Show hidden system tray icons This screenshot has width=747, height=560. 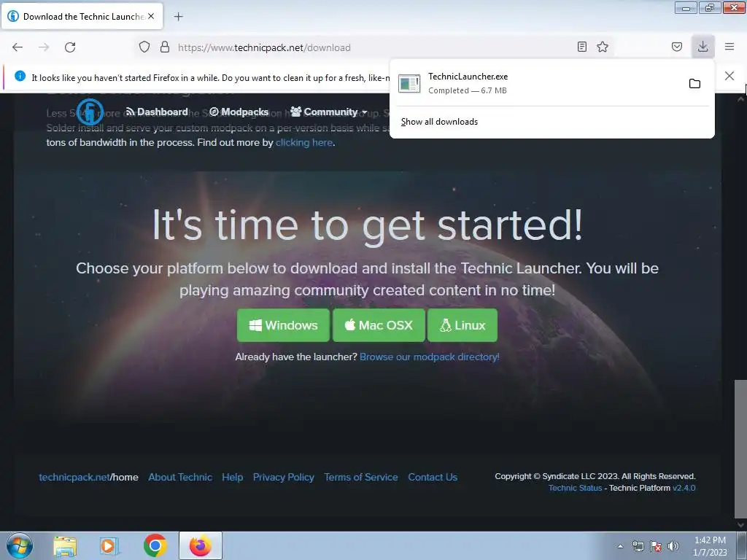[x=620, y=546]
